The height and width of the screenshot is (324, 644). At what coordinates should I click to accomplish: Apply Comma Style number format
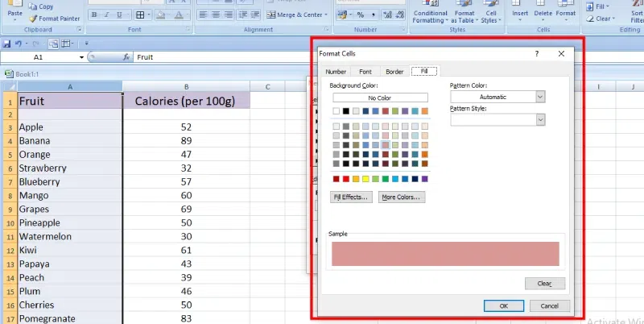(x=373, y=15)
